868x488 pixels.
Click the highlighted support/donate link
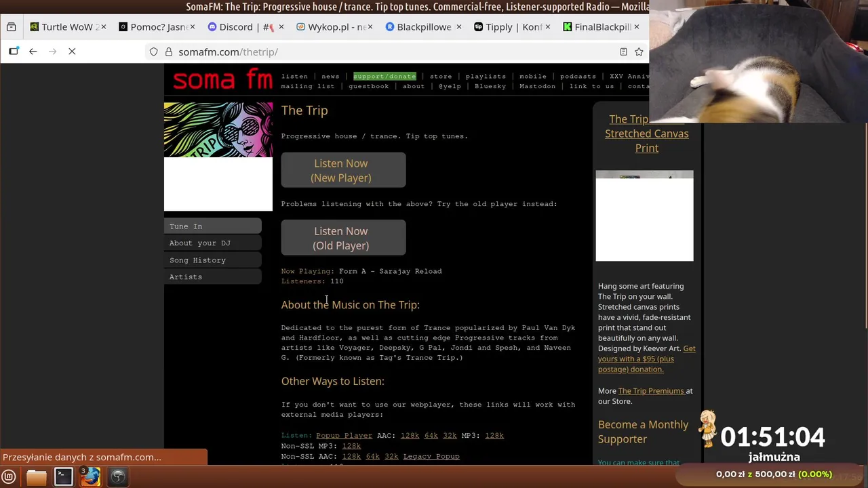[x=384, y=76]
